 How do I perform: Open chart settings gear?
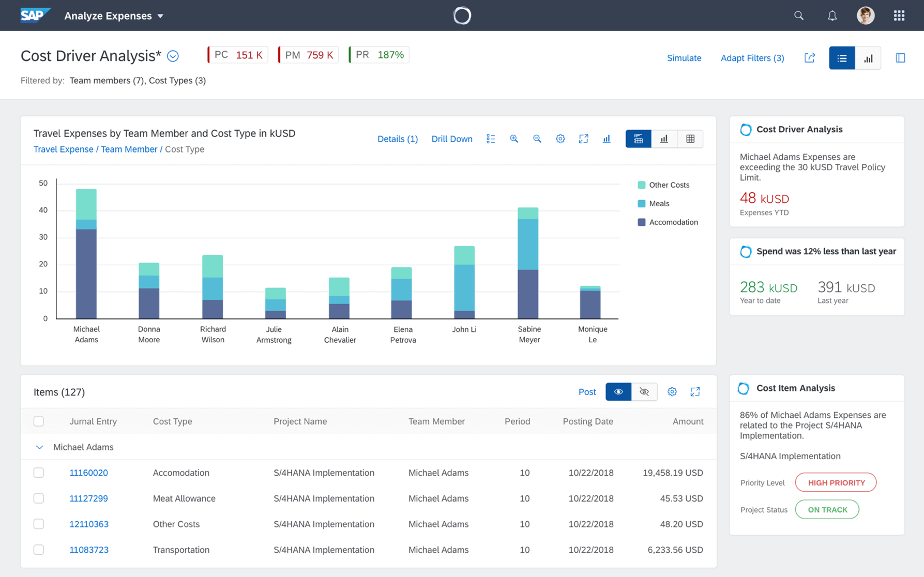(561, 139)
